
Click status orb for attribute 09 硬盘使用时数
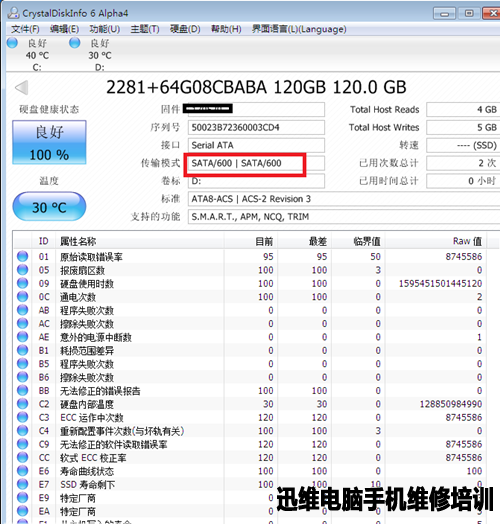coord(23,283)
